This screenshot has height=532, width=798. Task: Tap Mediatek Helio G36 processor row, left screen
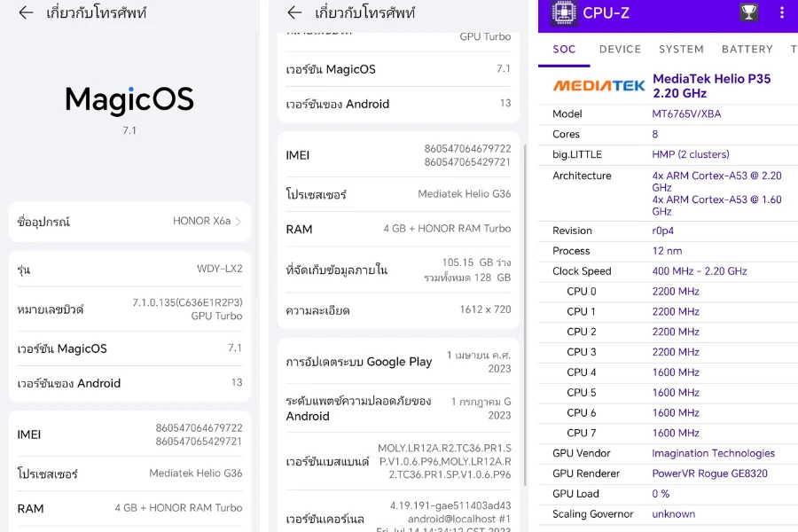point(129,473)
